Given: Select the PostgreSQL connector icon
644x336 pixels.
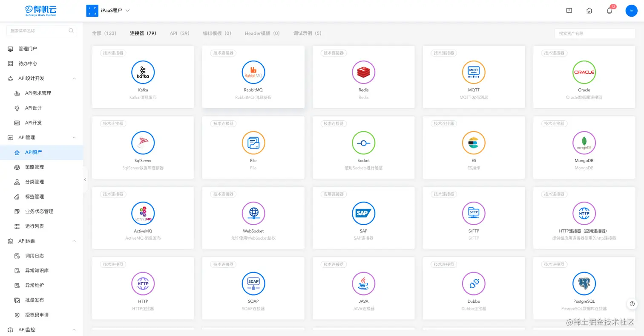Looking at the screenshot, I should point(584,284).
